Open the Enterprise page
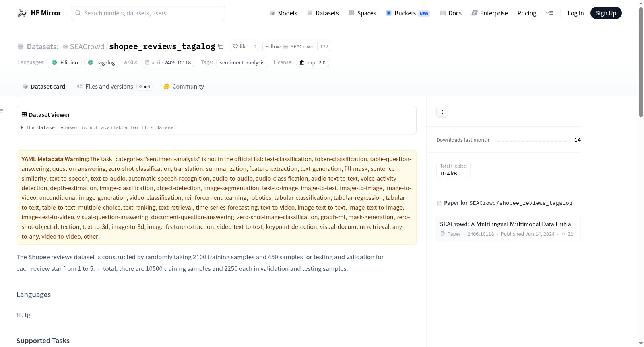The height and width of the screenshot is (347, 644). (x=489, y=13)
